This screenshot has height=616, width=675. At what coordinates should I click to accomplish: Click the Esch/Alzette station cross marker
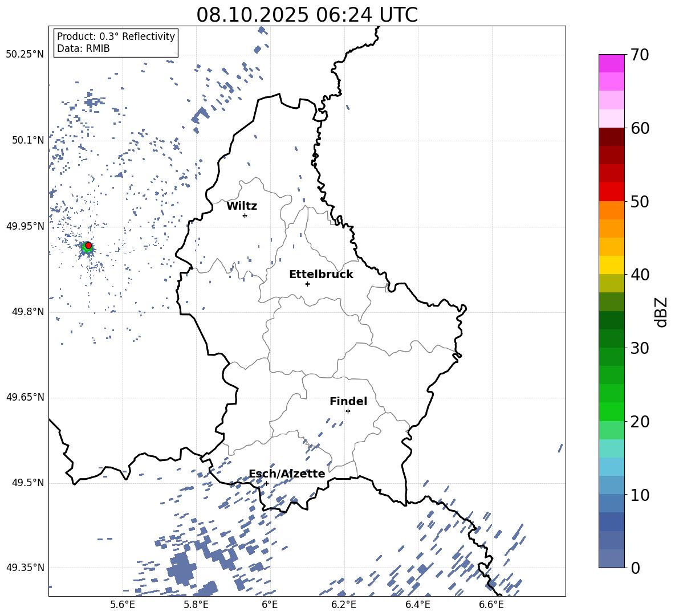tap(266, 483)
